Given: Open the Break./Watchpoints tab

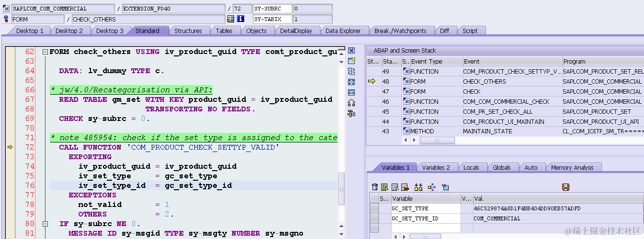Looking at the screenshot, I should [x=400, y=31].
